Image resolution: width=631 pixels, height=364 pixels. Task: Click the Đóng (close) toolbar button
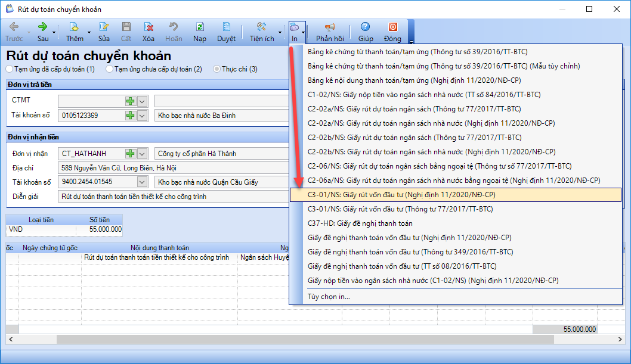coord(392,27)
